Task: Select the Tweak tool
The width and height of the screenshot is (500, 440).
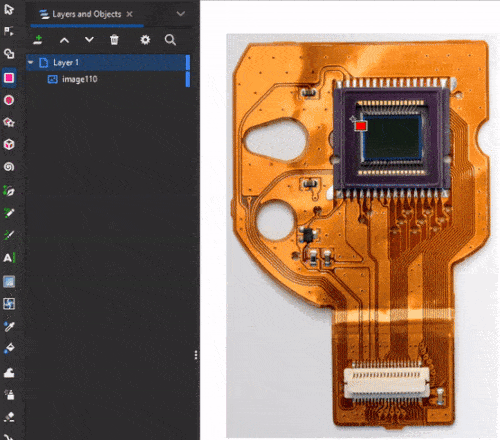Action: click(9, 373)
